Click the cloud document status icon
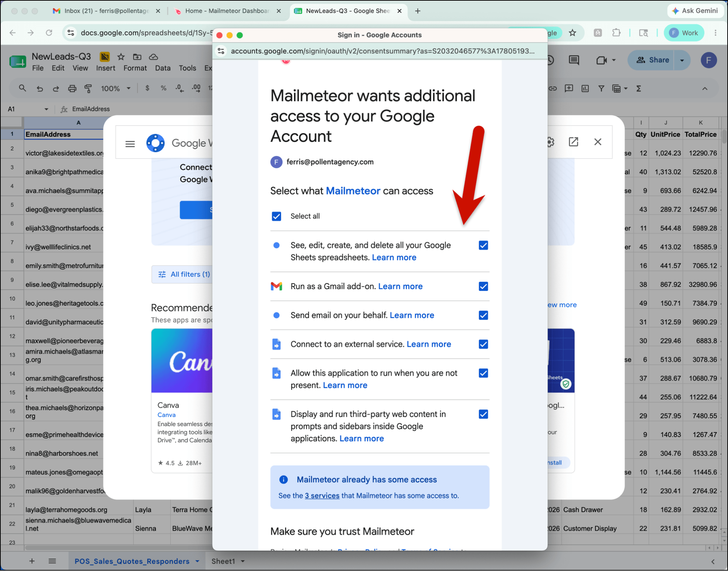This screenshot has width=728, height=571. [153, 57]
